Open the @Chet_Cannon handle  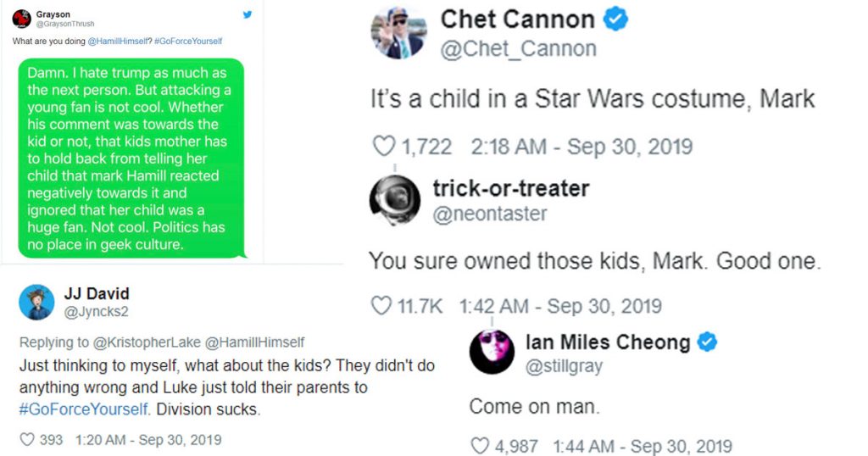tap(518, 50)
